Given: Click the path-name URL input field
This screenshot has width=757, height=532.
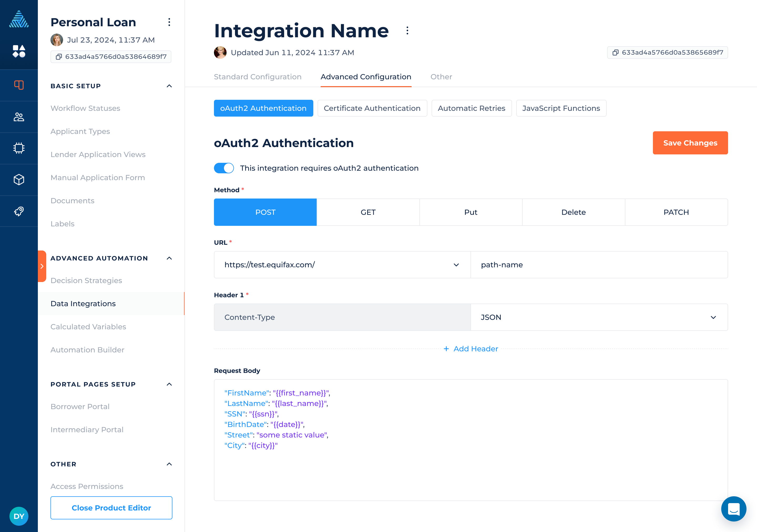Looking at the screenshot, I should tap(599, 265).
